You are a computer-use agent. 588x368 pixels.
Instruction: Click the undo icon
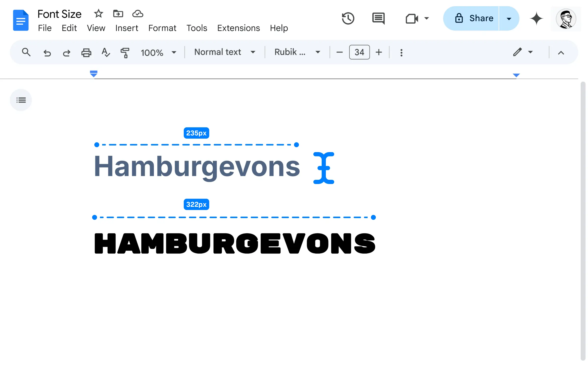(x=46, y=52)
